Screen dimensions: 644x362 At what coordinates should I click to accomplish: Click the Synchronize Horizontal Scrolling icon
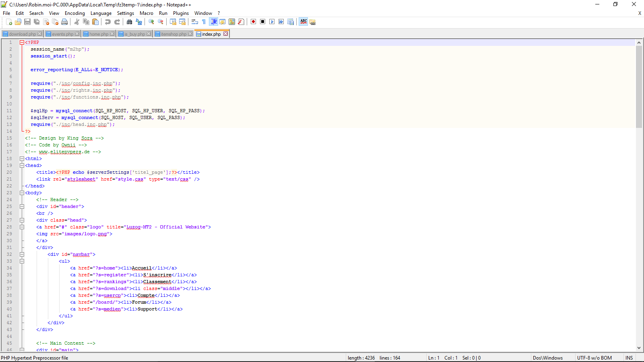pyautogui.click(x=182, y=22)
